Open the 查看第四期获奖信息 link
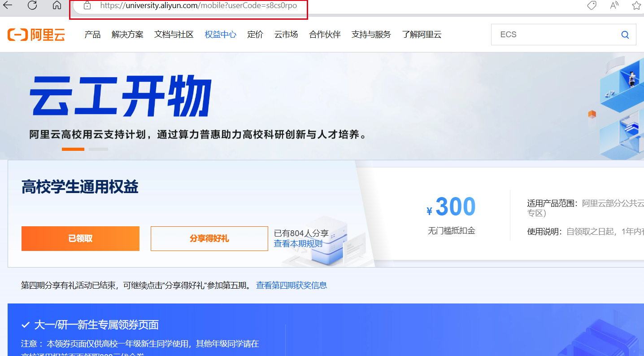Image resolution: width=644 pixels, height=356 pixels. [292, 285]
